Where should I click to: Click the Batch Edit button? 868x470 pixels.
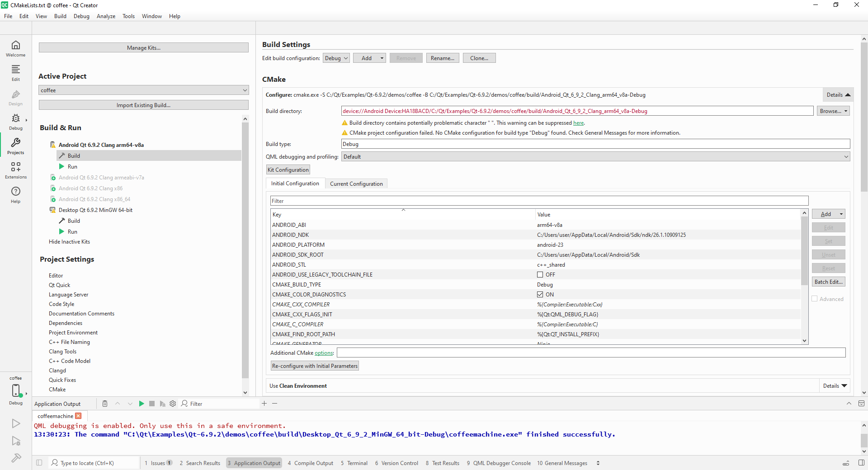click(x=829, y=282)
